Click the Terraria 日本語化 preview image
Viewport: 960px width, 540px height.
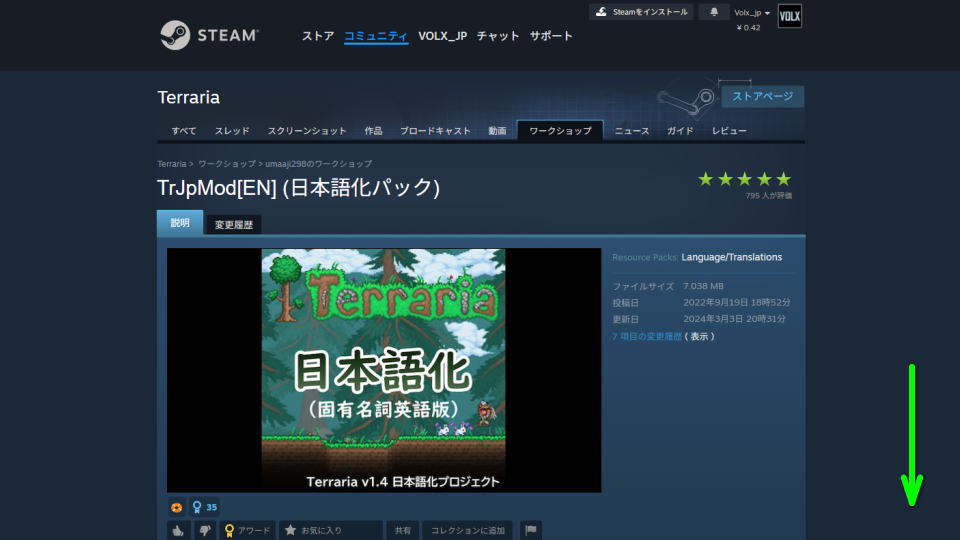(383, 370)
